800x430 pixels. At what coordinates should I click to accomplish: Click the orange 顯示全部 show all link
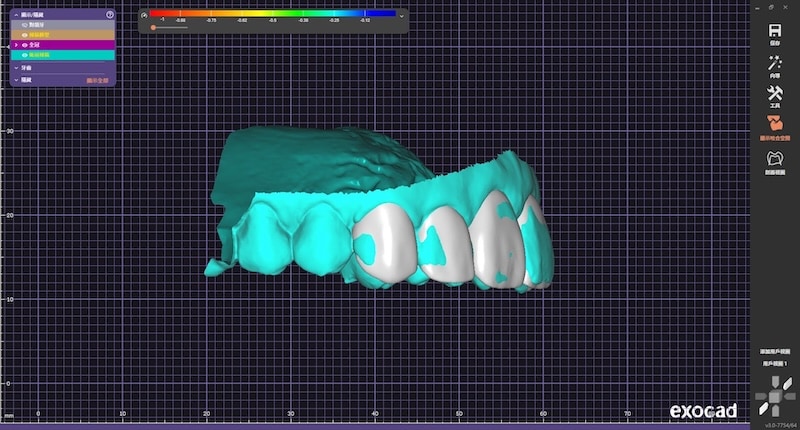(x=100, y=79)
